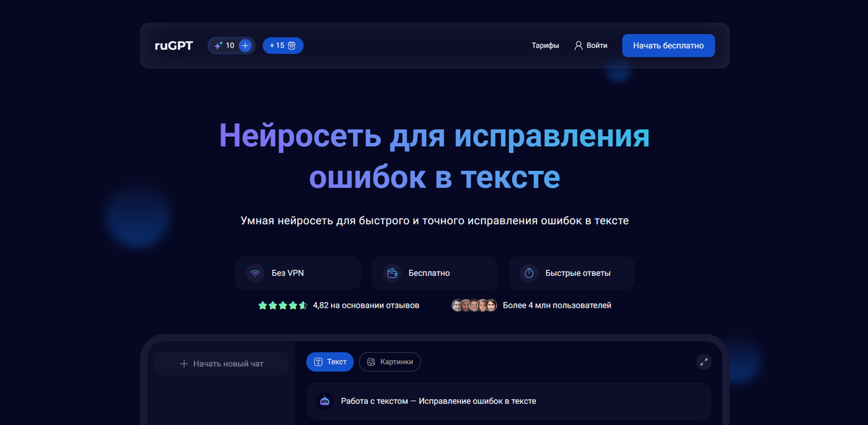Start a new chat with Начать новый чат

click(221, 363)
